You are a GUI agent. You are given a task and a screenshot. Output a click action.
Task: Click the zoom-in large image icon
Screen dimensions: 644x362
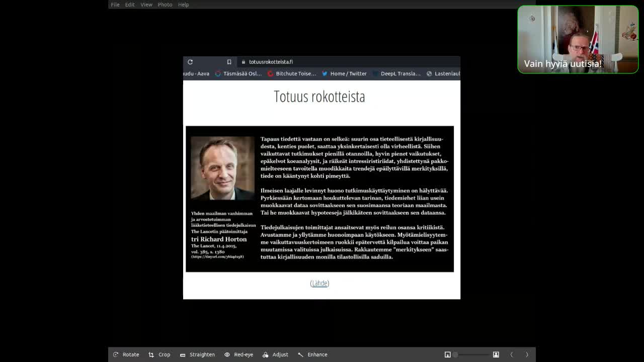[x=496, y=354]
